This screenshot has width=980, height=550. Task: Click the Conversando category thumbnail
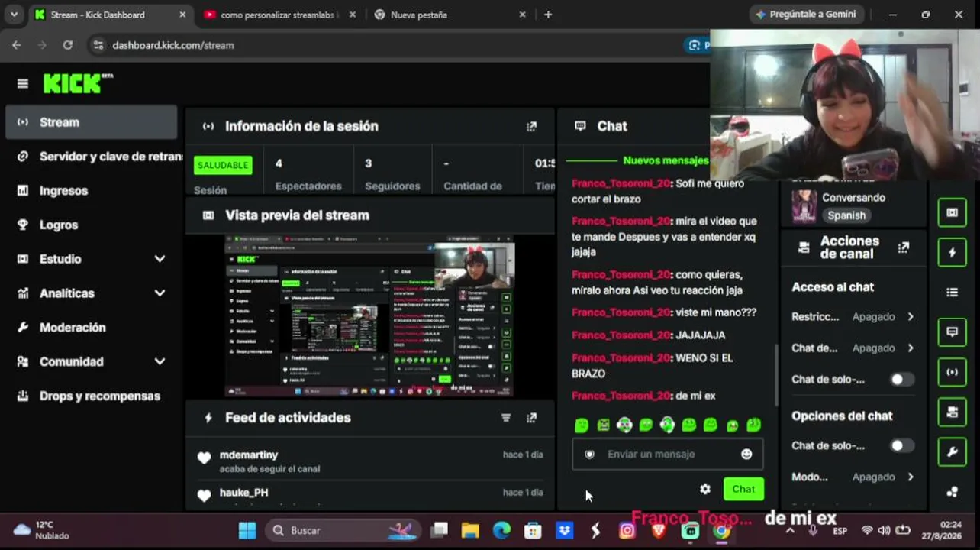(804, 206)
